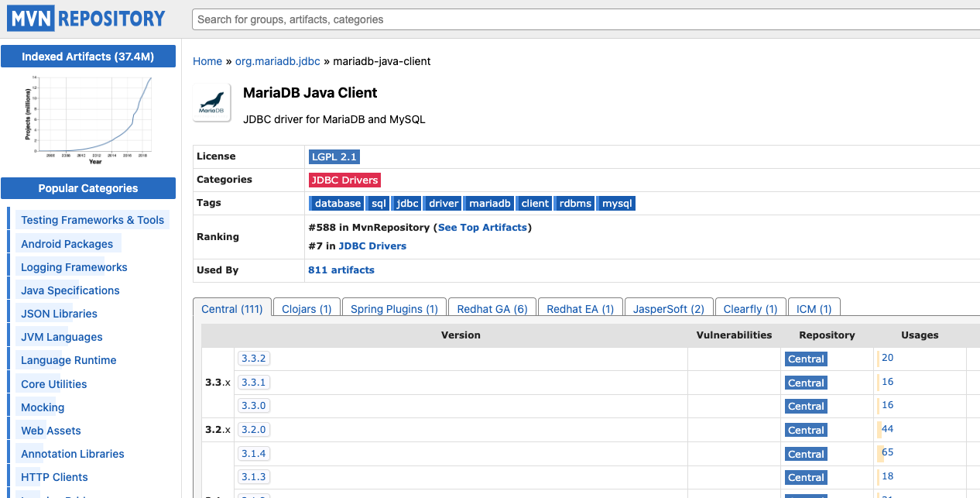Click Central repository badge for 3.2.0
The width and height of the screenshot is (980, 498).
pos(806,431)
